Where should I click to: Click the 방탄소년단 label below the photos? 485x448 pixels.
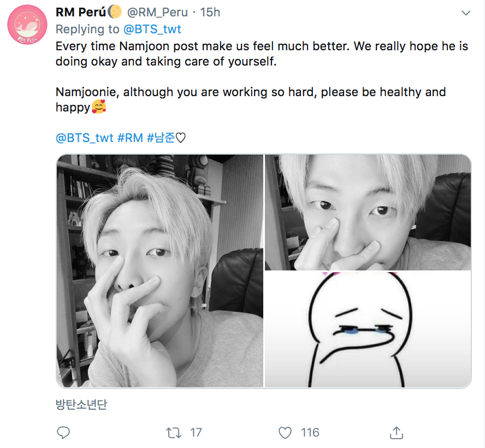[82, 404]
